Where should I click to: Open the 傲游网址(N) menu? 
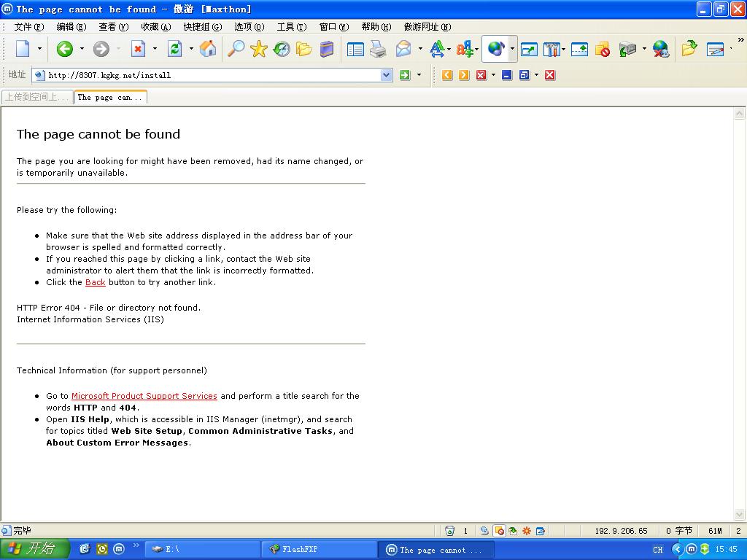pos(427,27)
